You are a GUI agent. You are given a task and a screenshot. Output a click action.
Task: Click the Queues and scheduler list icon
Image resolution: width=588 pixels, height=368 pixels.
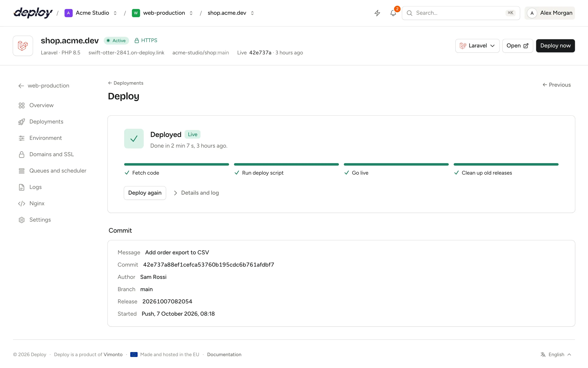pos(22,171)
